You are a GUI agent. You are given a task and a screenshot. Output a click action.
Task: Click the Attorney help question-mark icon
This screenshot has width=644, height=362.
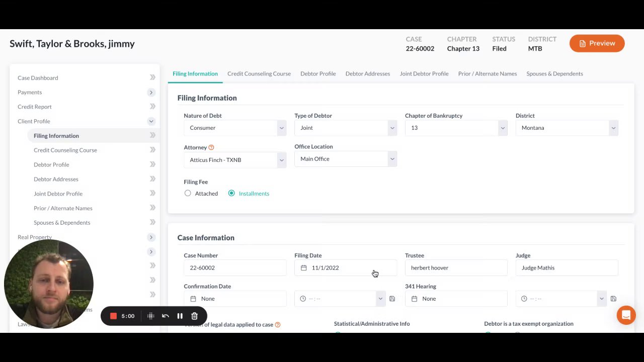[211, 147]
